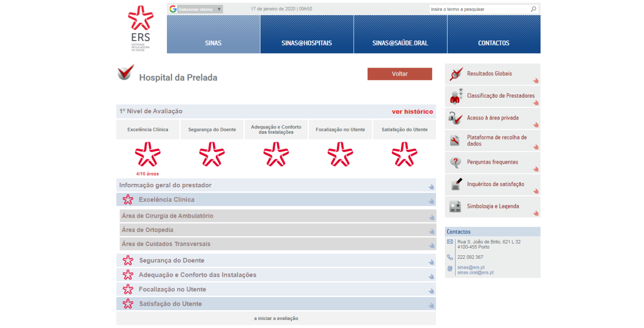Image resolution: width=644 pixels, height=328 pixels.
Task: Open the Selecionar idioma language dropdown
Action: [200, 9]
